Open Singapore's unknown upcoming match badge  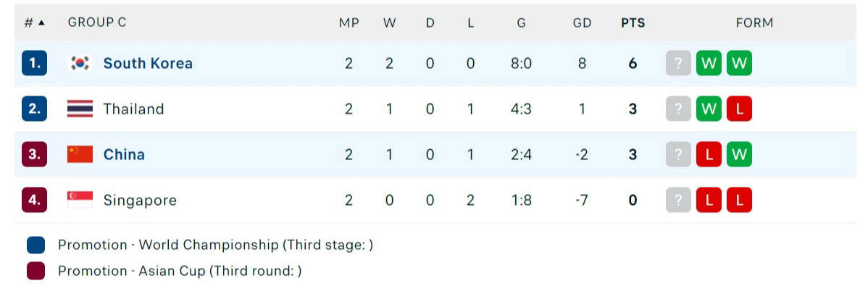[x=679, y=200]
